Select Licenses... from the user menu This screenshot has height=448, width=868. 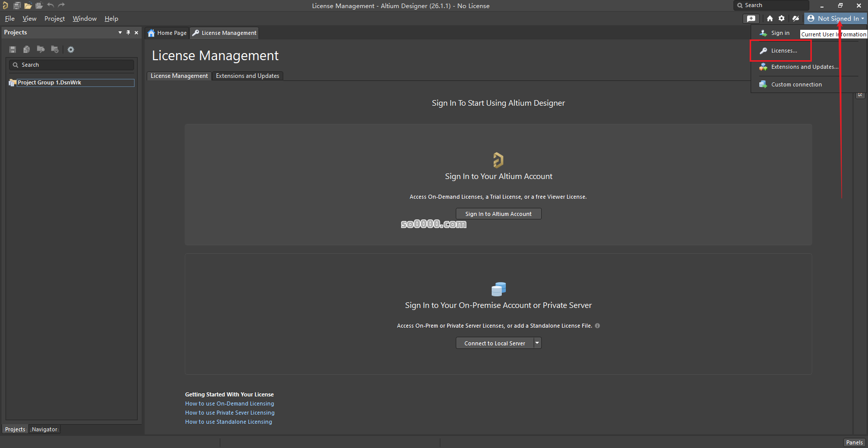[x=784, y=51]
